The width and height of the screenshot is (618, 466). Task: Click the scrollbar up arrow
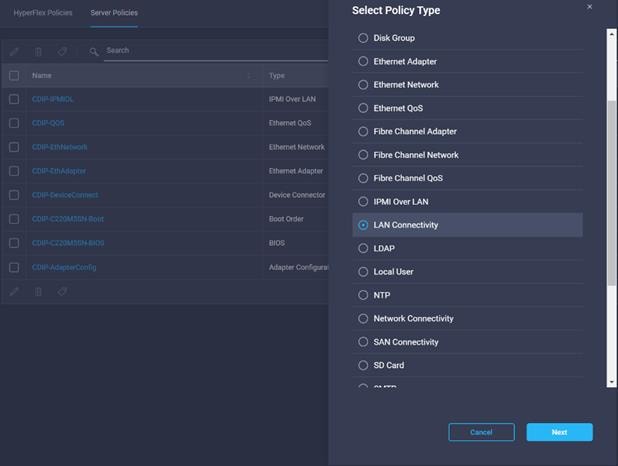click(x=612, y=34)
